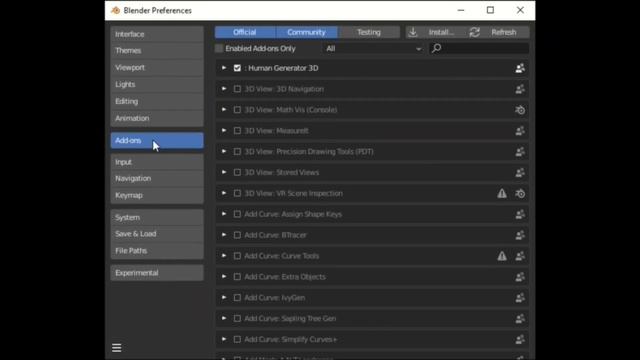Expand the MeasureIt add-on details
640x360 pixels.
224,131
